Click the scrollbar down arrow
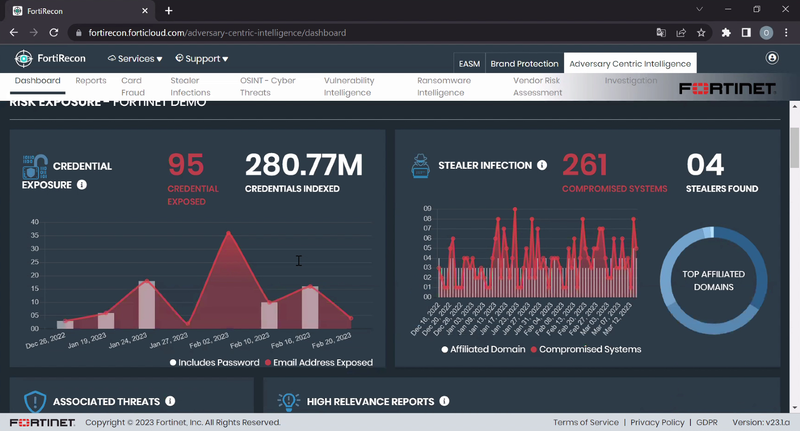Image resolution: width=800 pixels, height=431 pixels. coord(794,408)
